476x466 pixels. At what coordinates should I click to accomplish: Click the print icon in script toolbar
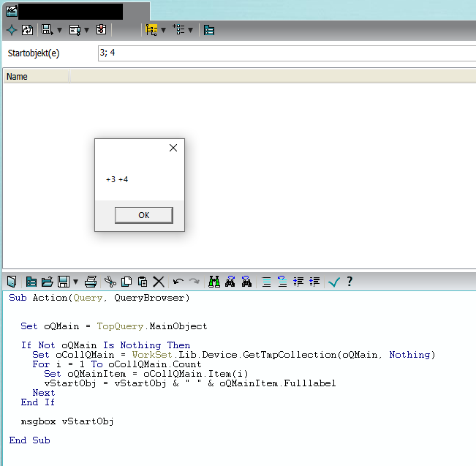click(x=91, y=282)
